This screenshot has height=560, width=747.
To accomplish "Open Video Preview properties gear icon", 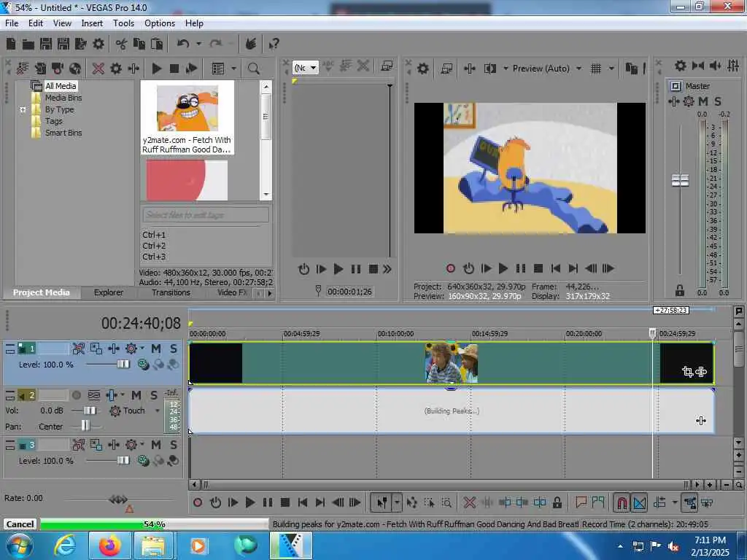I will pos(422,69).
